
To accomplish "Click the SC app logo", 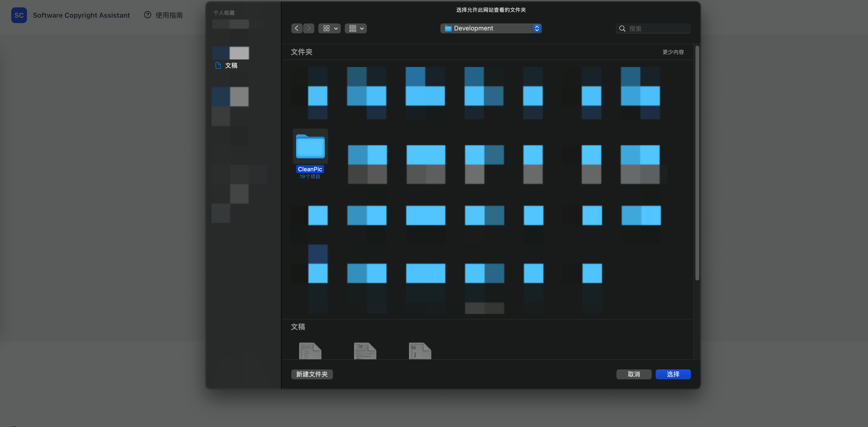I will pos(19,15).
